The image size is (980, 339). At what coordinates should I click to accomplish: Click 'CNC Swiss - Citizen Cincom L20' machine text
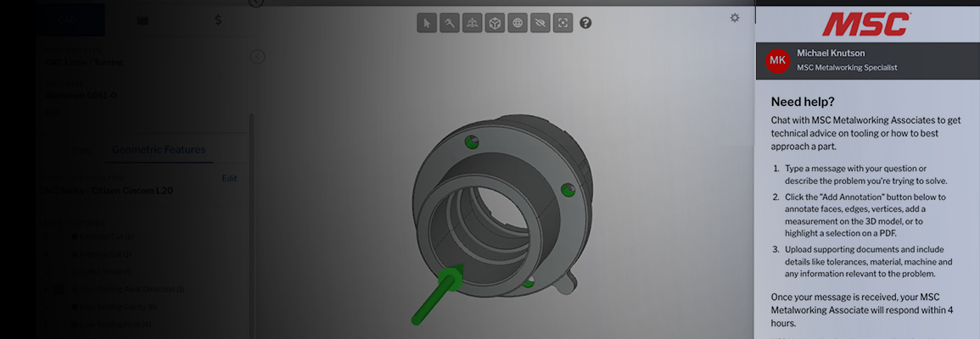point(106,191)
